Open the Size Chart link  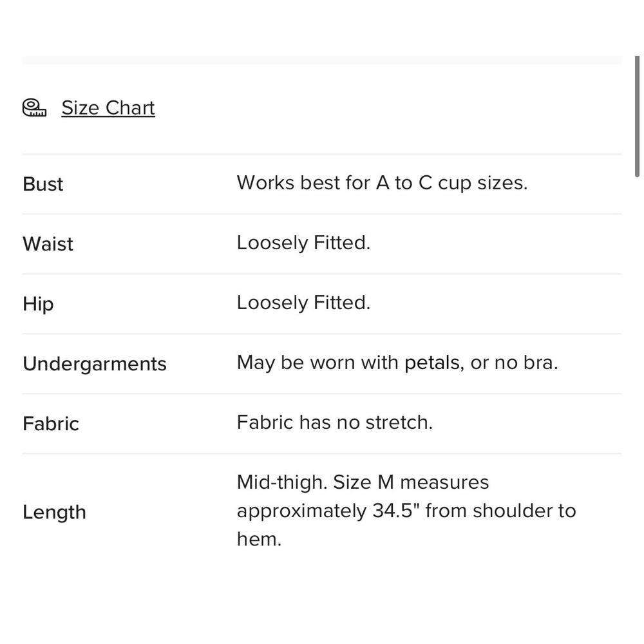pyautogui.click(x=108, y=108)
